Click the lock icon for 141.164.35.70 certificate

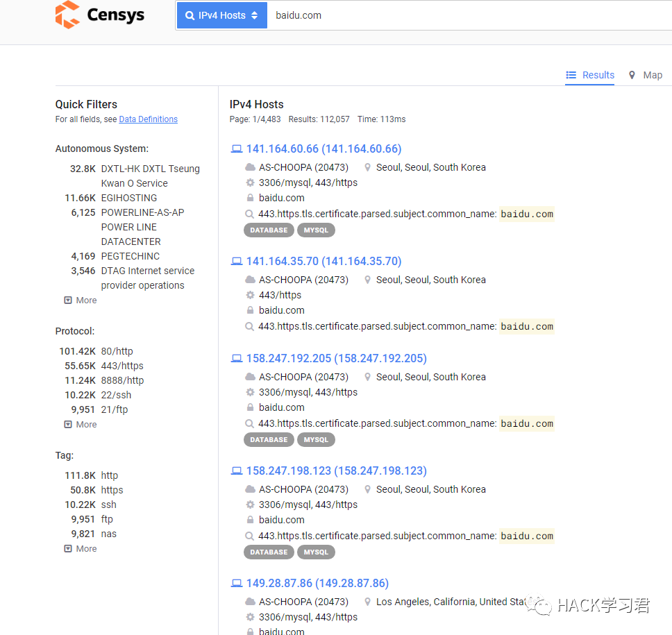tap(250, 310)
